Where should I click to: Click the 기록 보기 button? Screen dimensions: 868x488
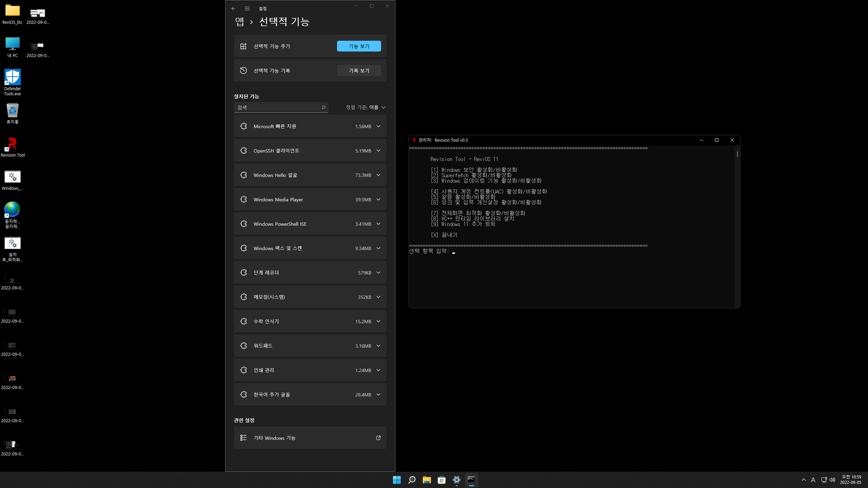(359, 71)
